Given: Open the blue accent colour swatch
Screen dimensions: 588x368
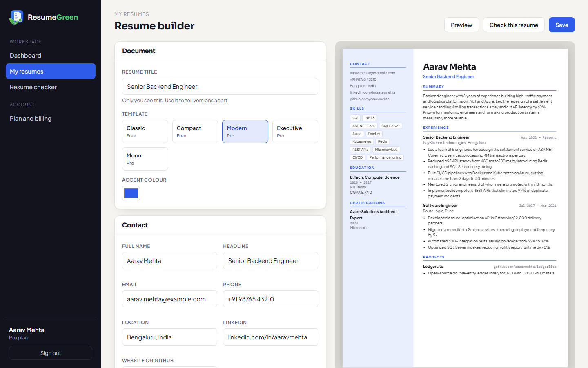Looking at the screenshot, I should click(131, 193).
